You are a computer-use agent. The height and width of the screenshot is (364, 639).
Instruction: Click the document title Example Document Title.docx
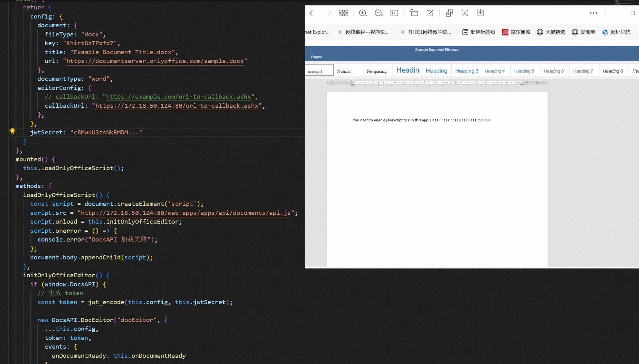click(x=437, y=50)
